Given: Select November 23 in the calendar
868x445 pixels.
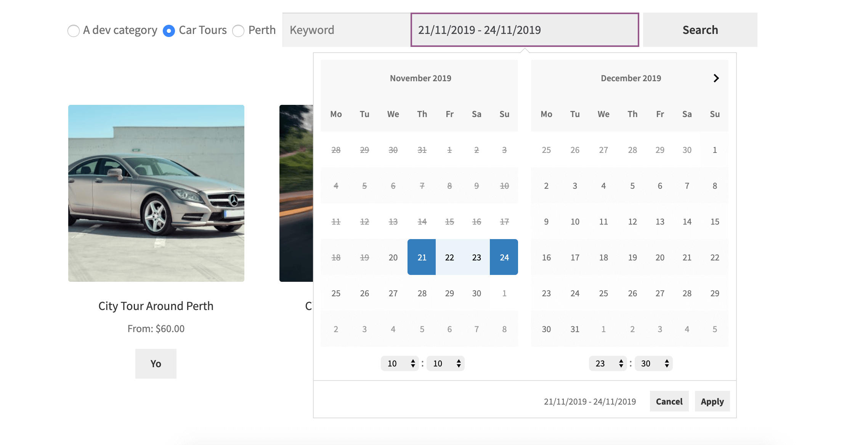Looking at the screenshot, I should 476,257.
